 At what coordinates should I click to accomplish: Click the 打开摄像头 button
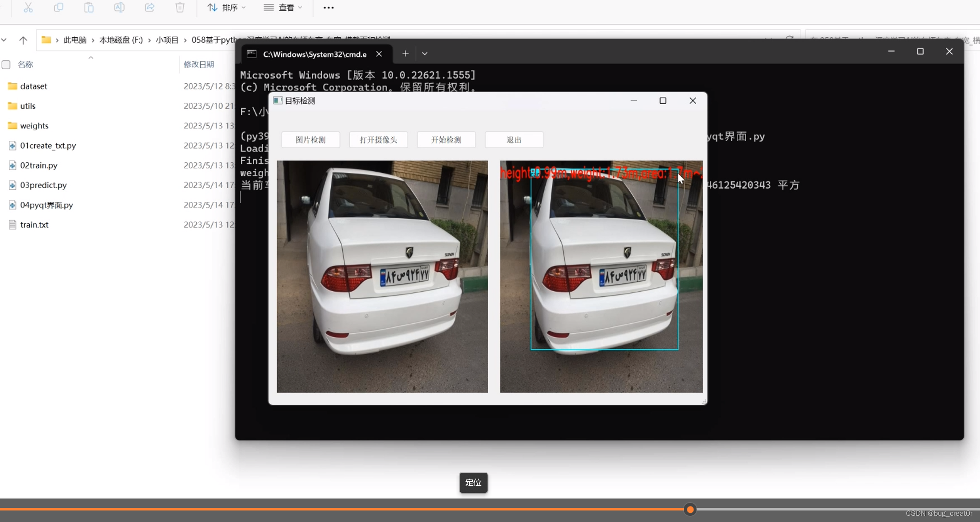click(x=378, y=140)
